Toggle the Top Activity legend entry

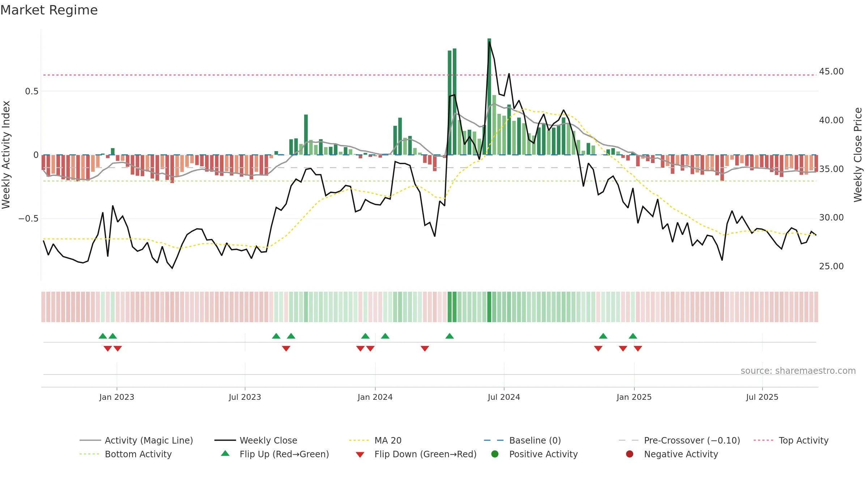pos(791,440)
